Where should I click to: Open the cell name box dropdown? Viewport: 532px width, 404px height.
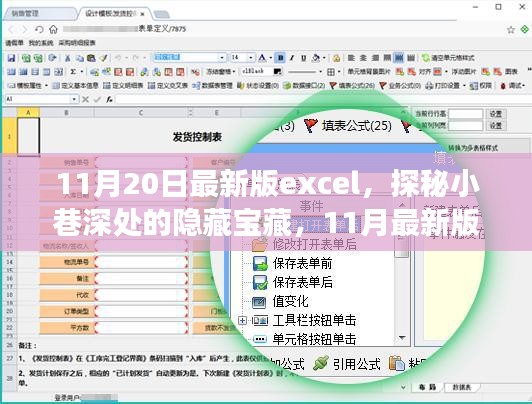tap(74, 99)
